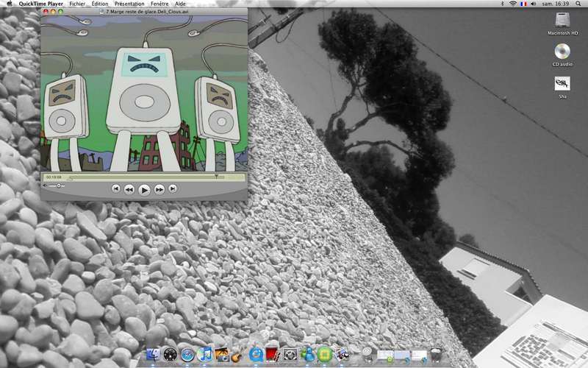Jump to the end of the movie
Viewport: 588px width, 368px height.
tap(173, 188)
